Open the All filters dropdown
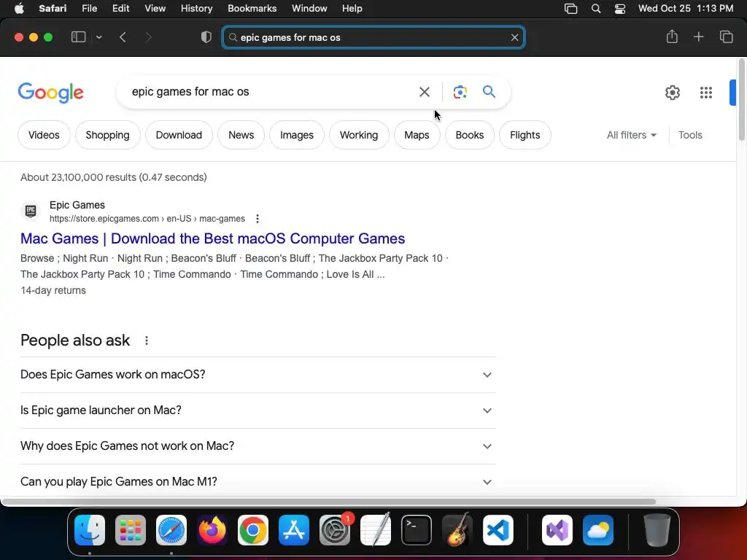This screenshot has height=560, width=747. click(x=631, y=135)
